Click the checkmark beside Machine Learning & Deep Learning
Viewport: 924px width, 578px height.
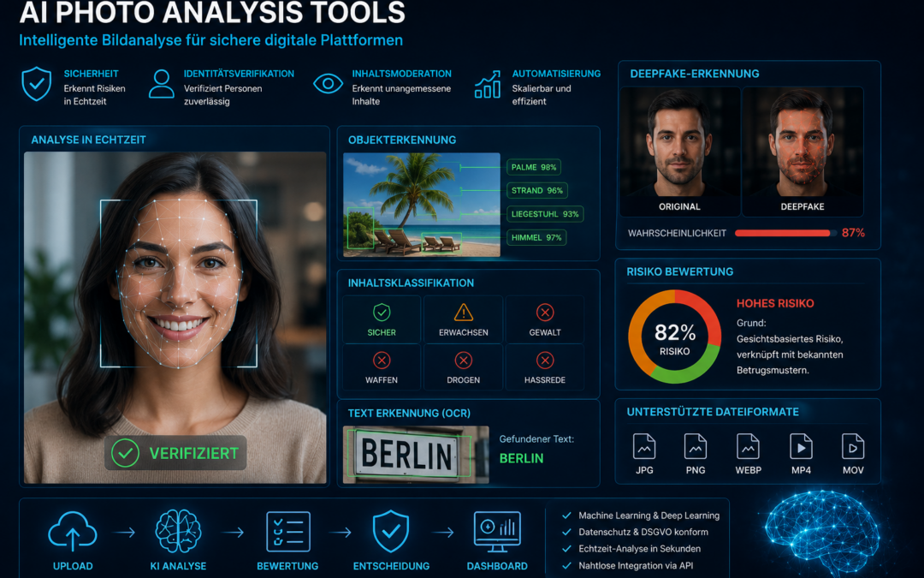566,515
